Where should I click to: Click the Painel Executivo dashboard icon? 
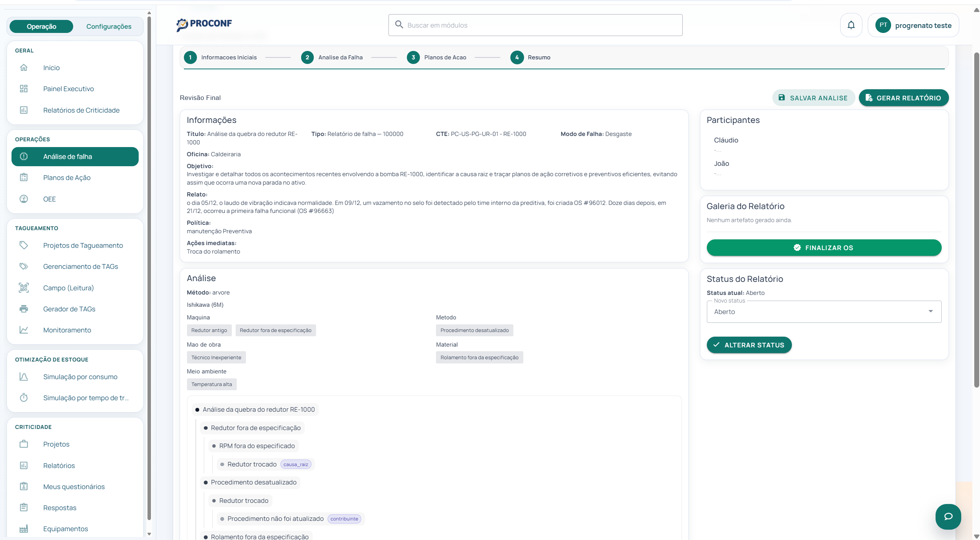coord(24,88)
